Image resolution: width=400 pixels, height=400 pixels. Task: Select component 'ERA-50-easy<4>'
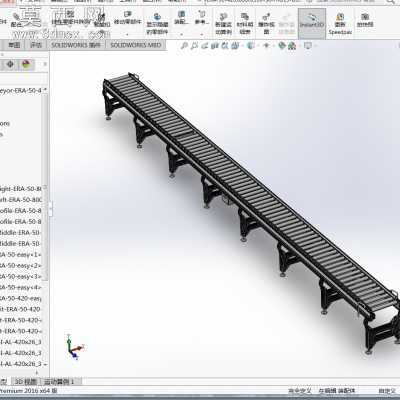point(21,287)
